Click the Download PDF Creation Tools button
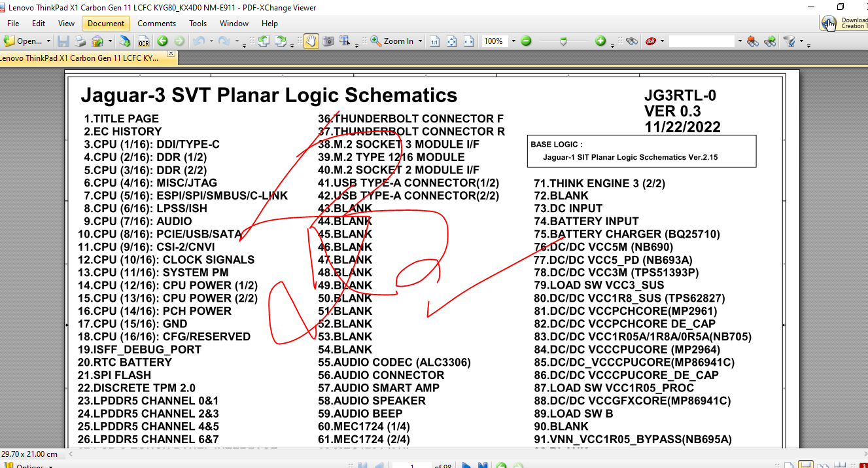868x468 pixels. tap(844, 24)
